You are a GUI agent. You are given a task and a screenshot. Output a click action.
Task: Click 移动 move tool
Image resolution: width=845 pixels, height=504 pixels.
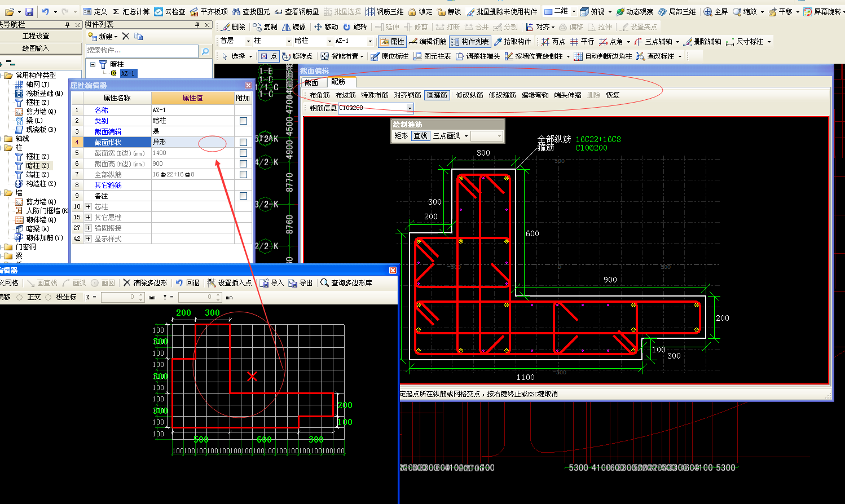click(x=326, y=26)
